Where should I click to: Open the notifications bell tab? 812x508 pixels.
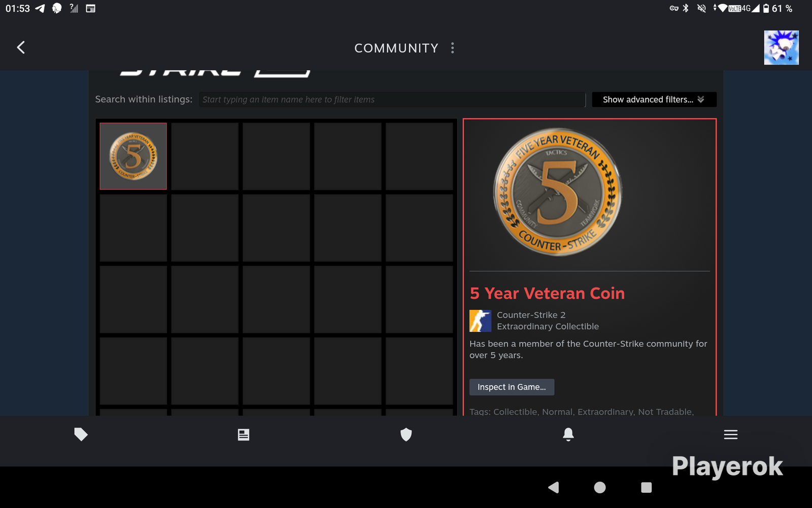pos(568,434)
